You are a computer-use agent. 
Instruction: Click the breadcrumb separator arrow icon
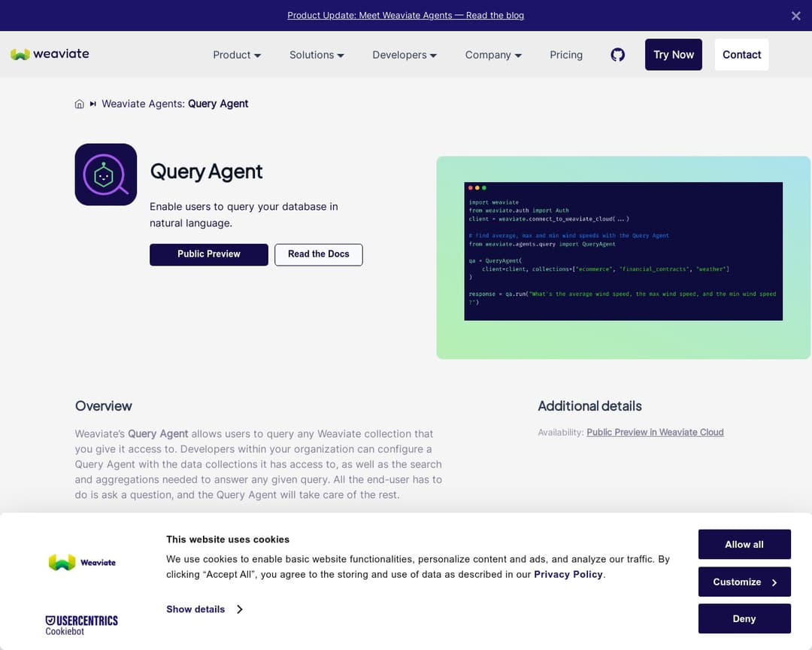(92, 104)
